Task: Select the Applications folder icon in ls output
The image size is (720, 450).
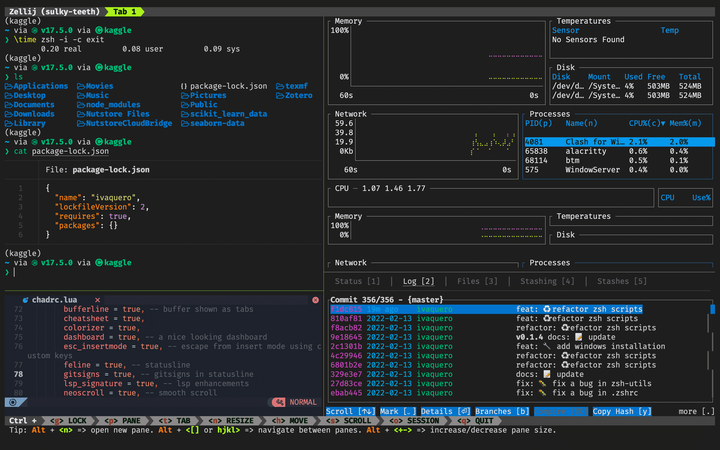Action: click(9, 86)
